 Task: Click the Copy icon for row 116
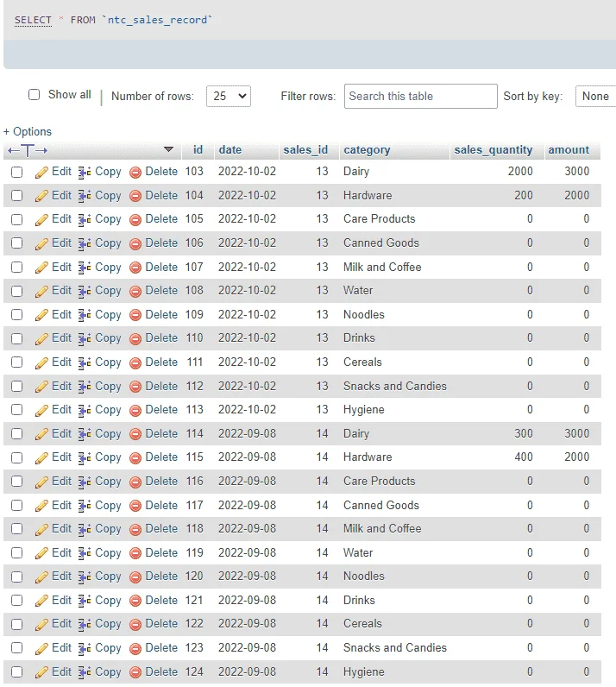(x=85, y=482)
